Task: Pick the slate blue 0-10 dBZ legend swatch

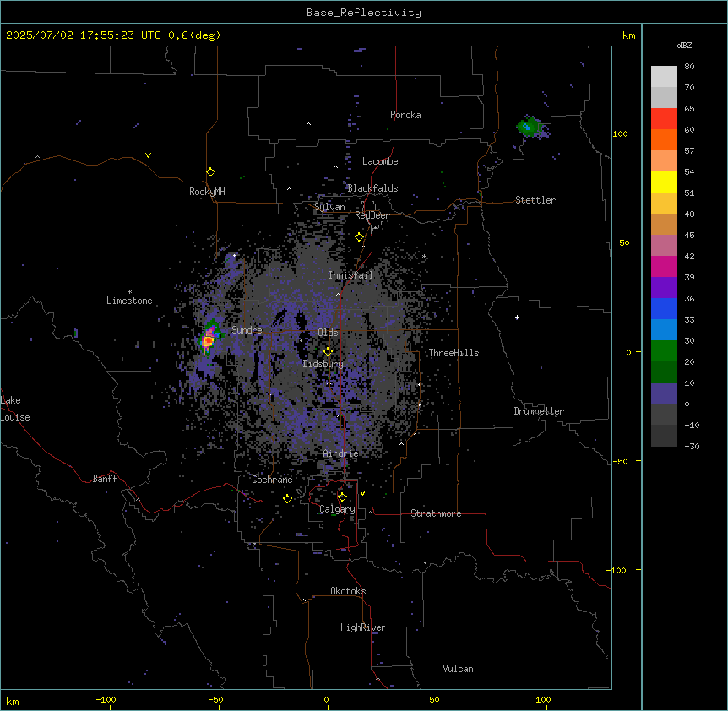Action: (x=664, y=393)
